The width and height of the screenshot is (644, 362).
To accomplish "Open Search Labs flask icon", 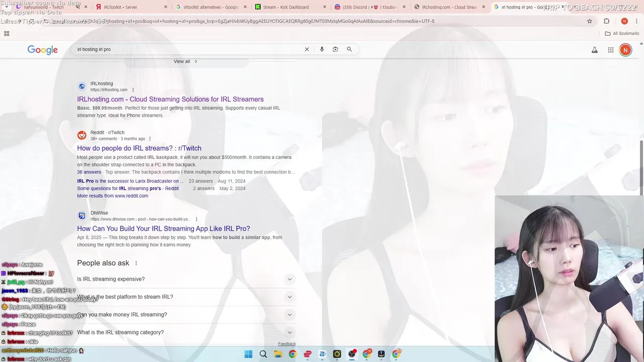I will pos(595,50).
